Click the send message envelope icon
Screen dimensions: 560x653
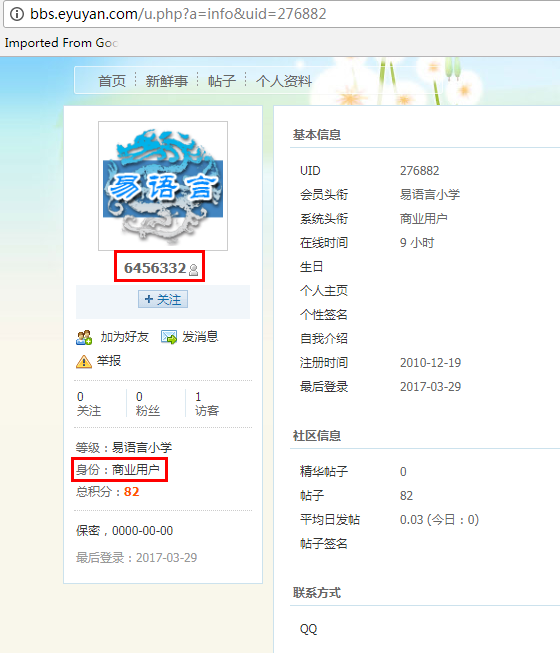click(169, 337)
